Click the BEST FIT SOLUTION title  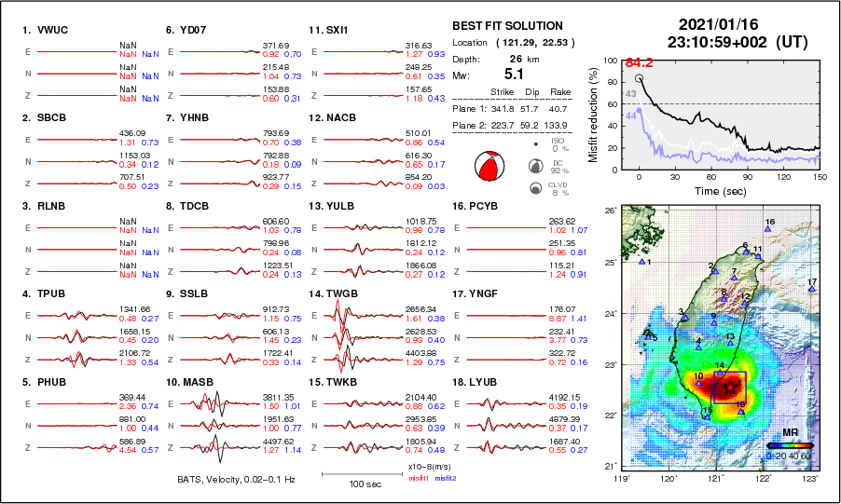pyautogui.click(x=507, y=26)
